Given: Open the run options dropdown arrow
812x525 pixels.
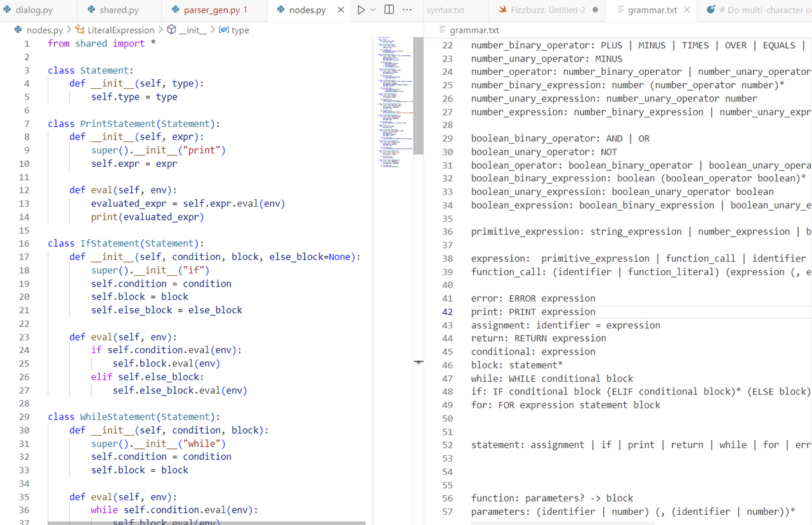Looking at the screenshot, I should (373, 10).
